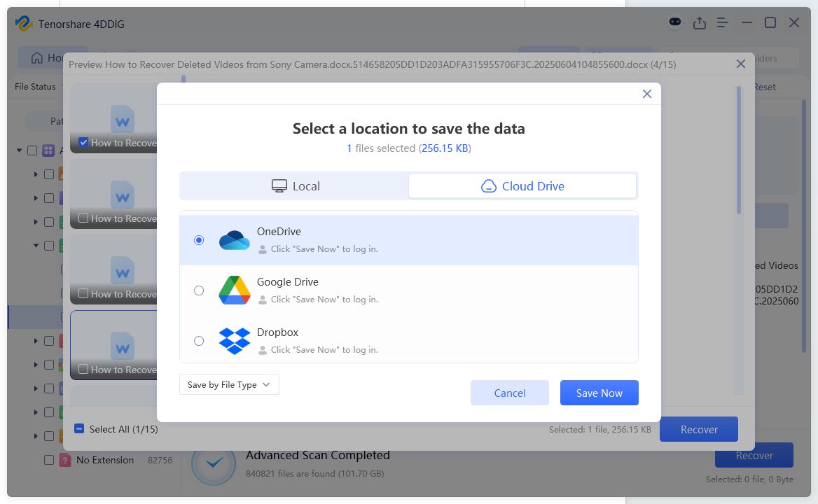Click the Dropbox logo icon
This screenshot has height=504, width=818.
pos(234,341)
